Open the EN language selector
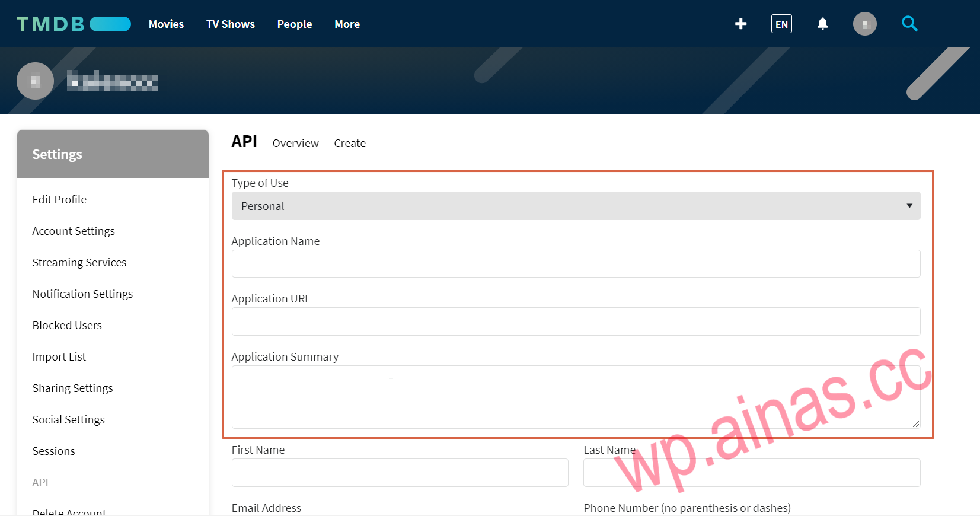980x516 pixels. pos(781,24)
